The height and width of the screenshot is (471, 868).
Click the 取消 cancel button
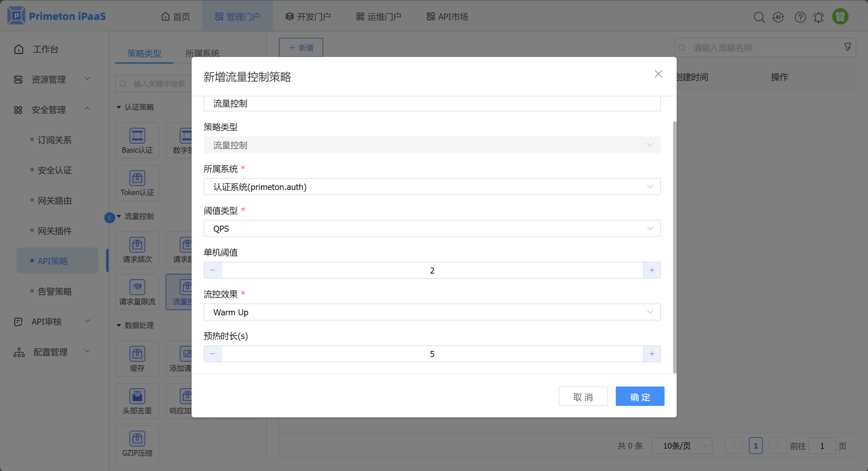click(583, 396)
